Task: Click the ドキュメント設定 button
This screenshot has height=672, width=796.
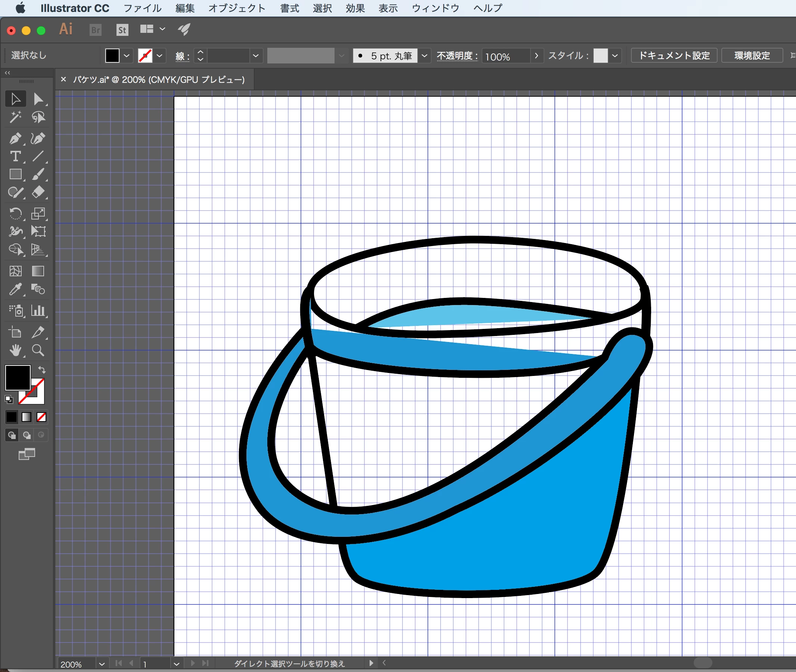Action: click(674, 56)
